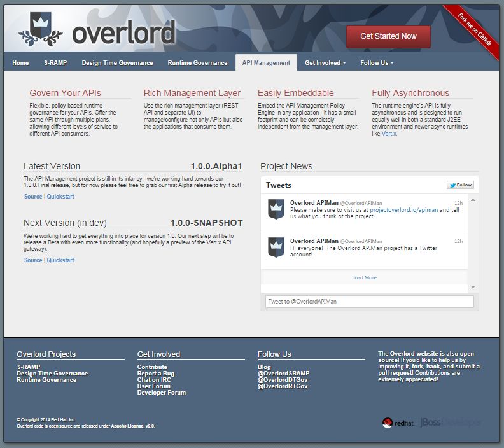This screenshot has width=504, height=448.
Task: Click Load More tweets
Action: [x=364, y=277]
